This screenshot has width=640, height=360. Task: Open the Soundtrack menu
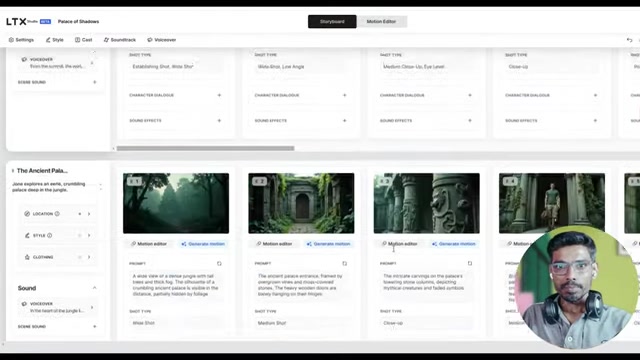[120, 40]
